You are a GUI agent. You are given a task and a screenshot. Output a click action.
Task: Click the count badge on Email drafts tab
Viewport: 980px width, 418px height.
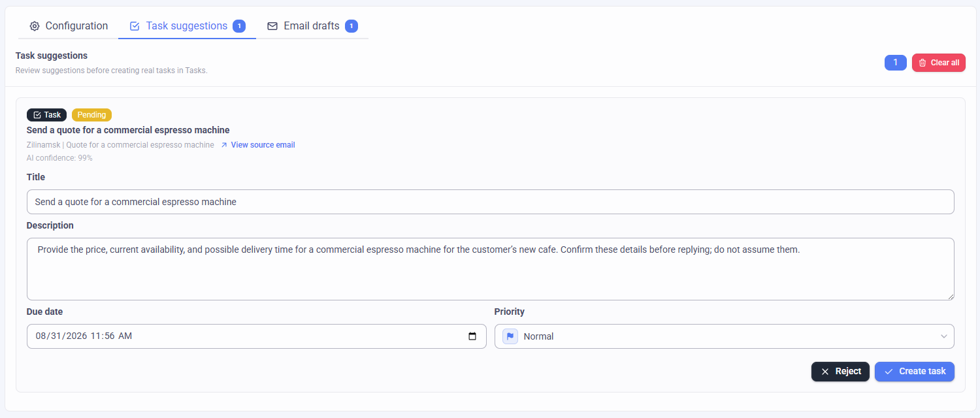[x=351, y=26]
